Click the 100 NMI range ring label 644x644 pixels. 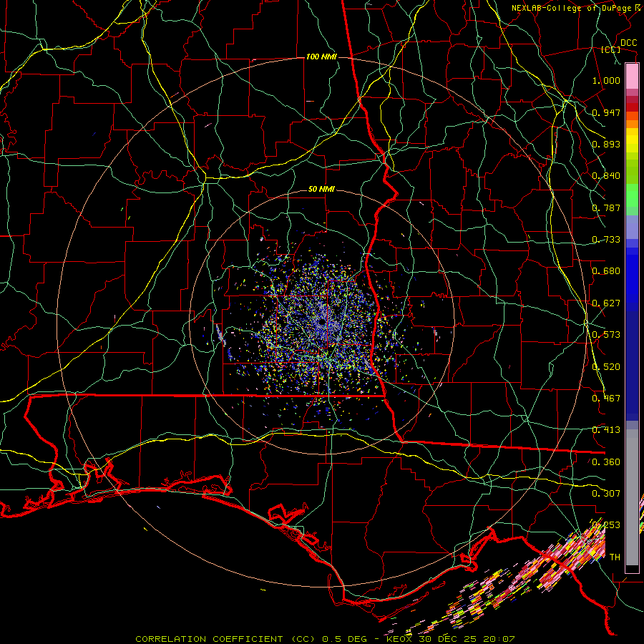[321, 57]
